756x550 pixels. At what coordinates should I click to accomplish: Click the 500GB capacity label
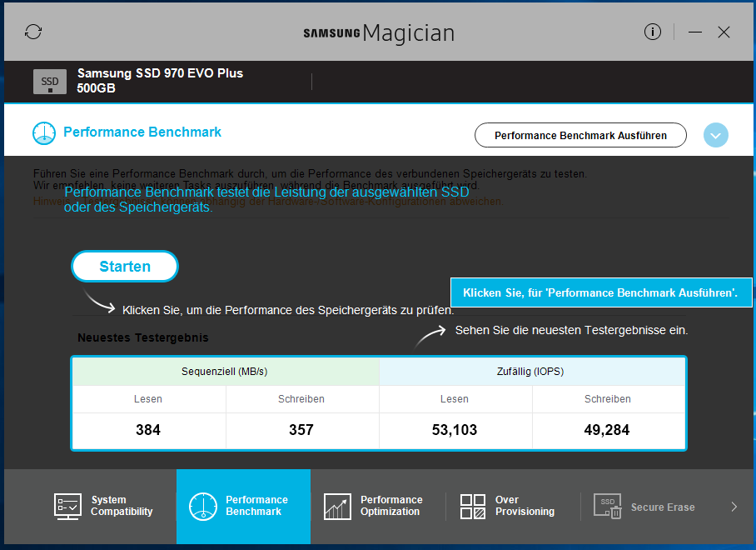[x=96, y=88]
